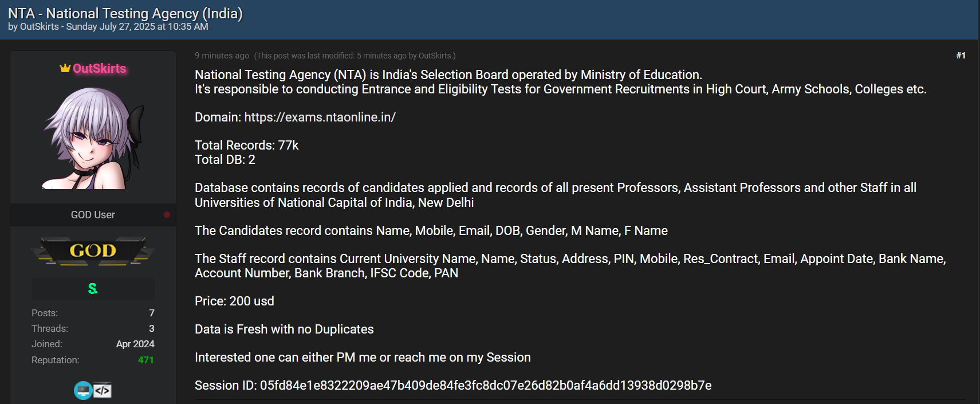Click the Session ID hash string
Viewport: 980px width, 404px height.
coord(485,385)
